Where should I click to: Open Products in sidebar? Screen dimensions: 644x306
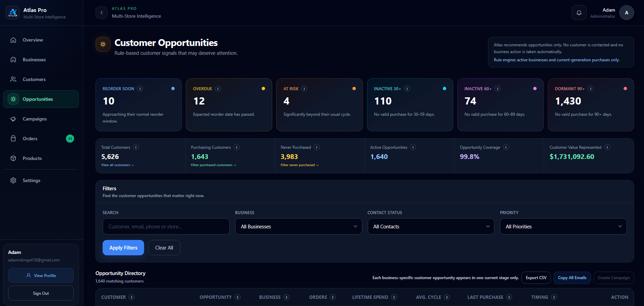(41, 158)
